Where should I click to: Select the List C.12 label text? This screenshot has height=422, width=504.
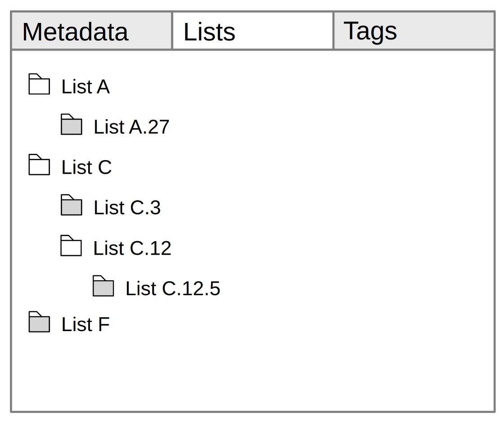(132, 248)
